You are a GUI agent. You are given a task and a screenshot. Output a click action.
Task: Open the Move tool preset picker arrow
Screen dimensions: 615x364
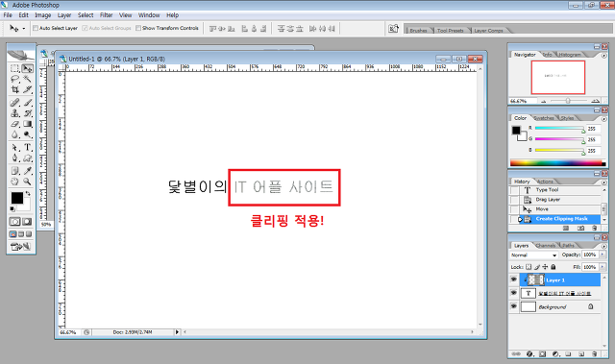point(24,29)
